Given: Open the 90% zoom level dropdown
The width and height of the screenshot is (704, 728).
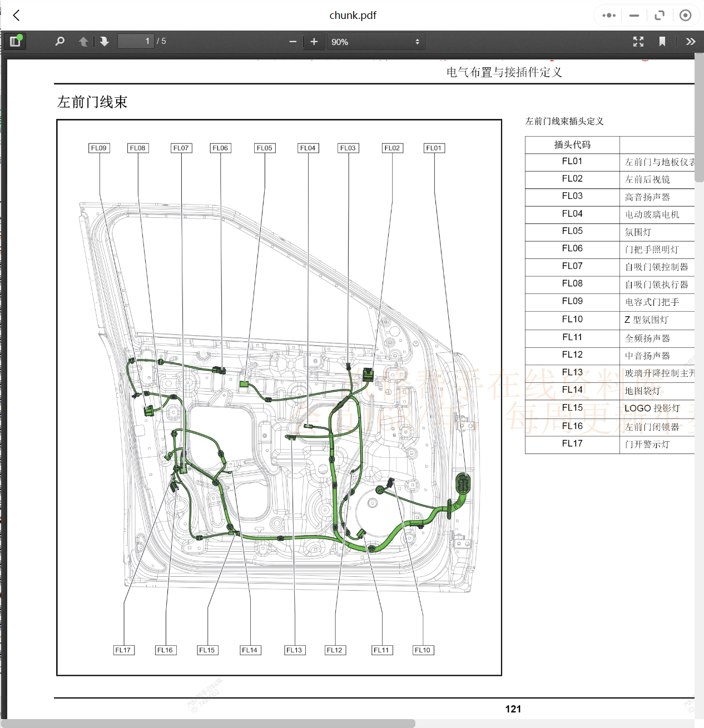Looking at the screenshot, I should click(375, 42).
